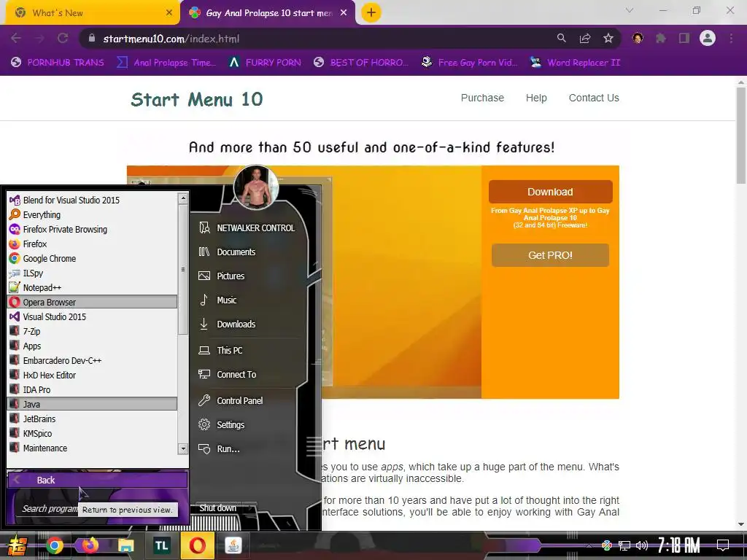Click the user avatar picture in start menu
Screen dimensions: 747x560
(256, 187)
